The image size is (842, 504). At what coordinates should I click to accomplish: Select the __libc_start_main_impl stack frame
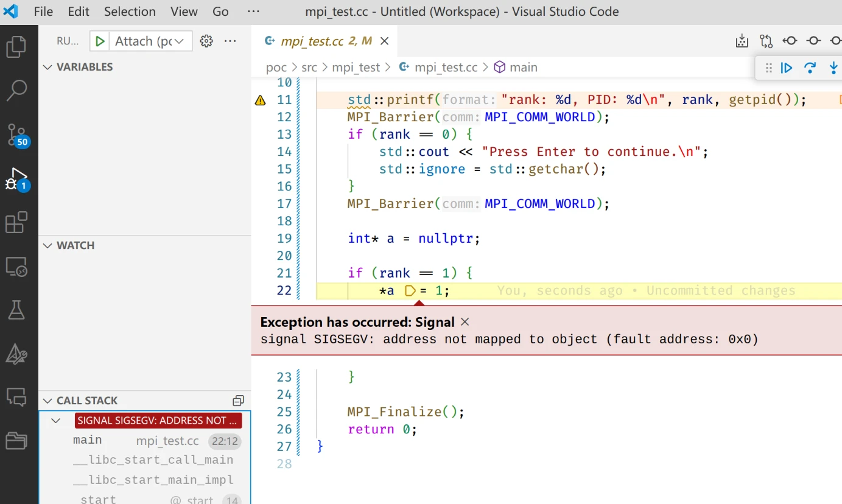[x=145, y=480]
